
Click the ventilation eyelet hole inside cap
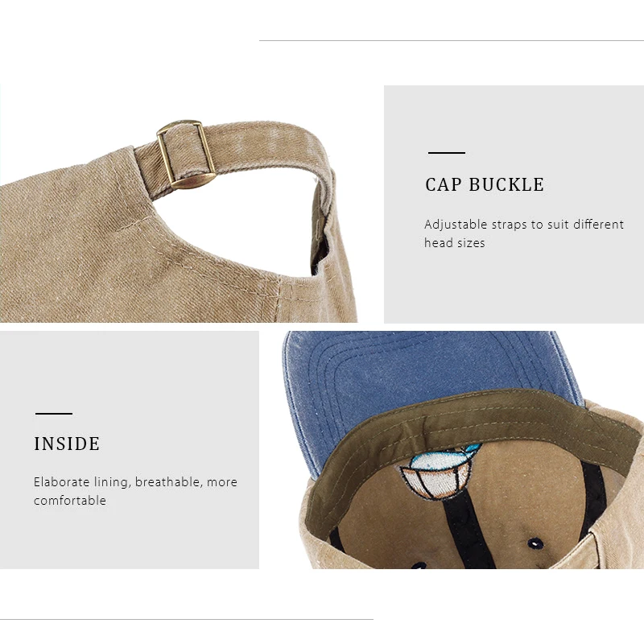(535, 544)
